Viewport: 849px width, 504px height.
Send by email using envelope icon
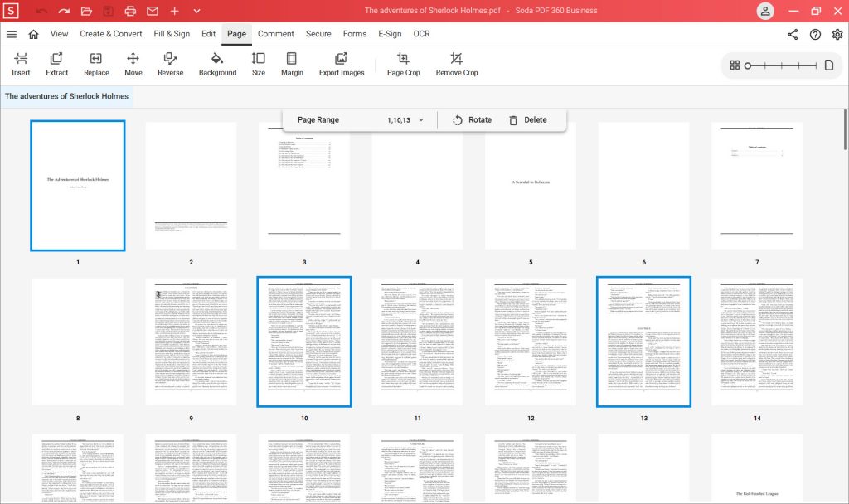coord(153,11)
